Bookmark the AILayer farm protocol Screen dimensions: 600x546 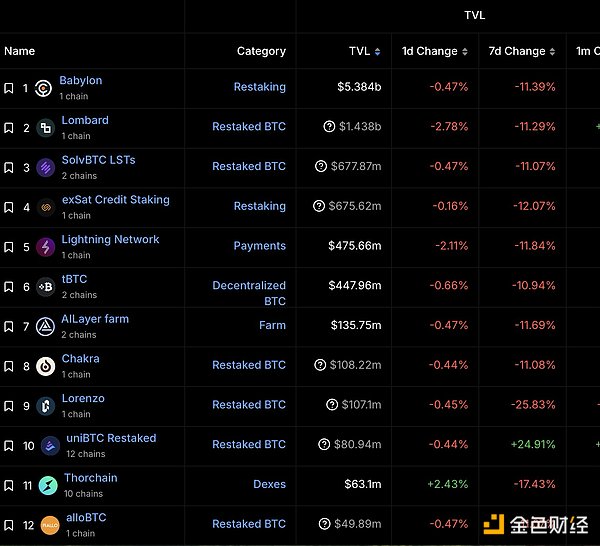pyautogui.click(x=9, y=326)
